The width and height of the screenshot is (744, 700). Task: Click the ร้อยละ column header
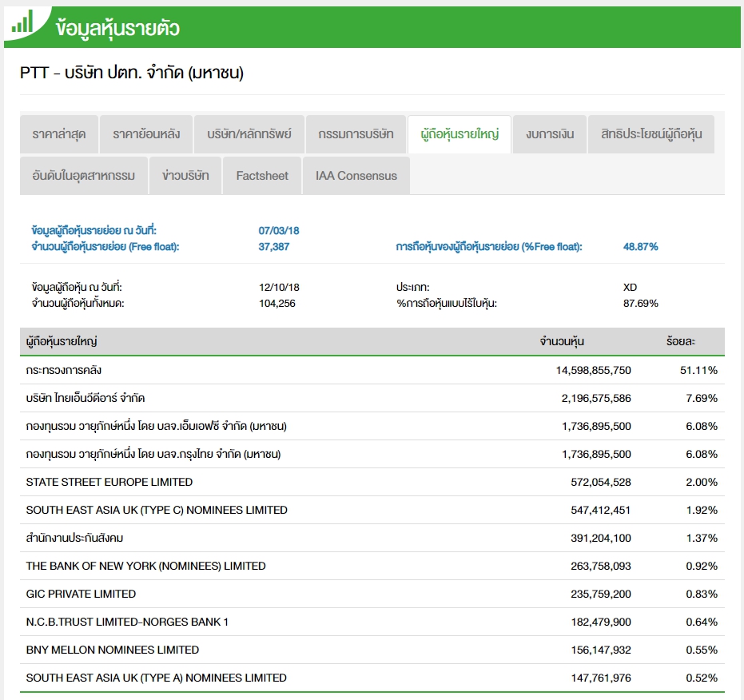[x=680, y=342]
